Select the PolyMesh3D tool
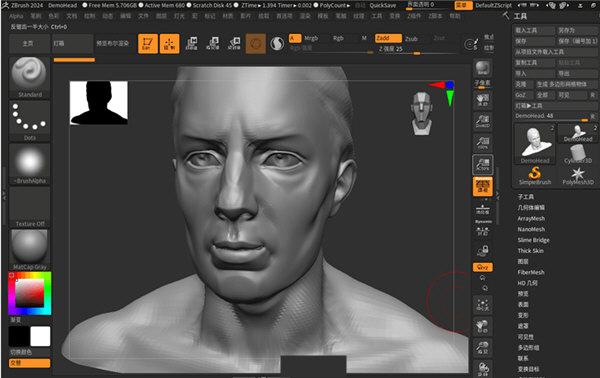Screen dimensions: 600x378 578,176
